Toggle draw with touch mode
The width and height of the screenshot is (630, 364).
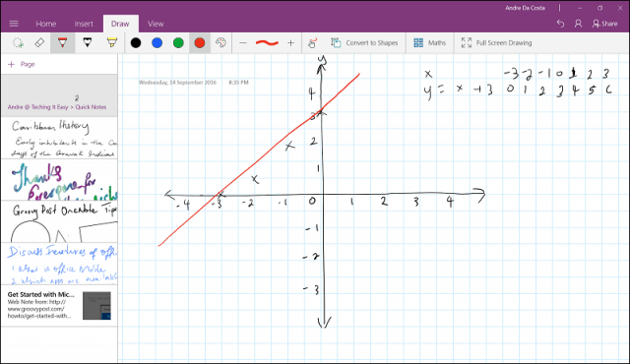312,43
